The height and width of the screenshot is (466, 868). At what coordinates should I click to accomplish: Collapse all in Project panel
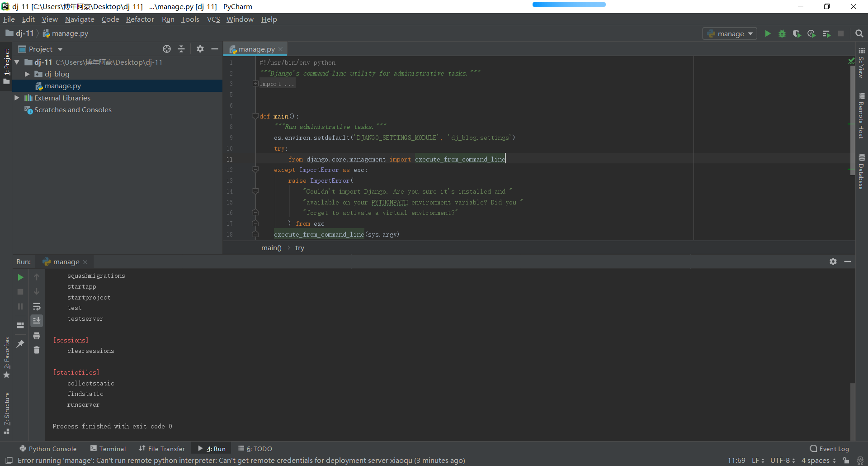(x=181, y=49)
